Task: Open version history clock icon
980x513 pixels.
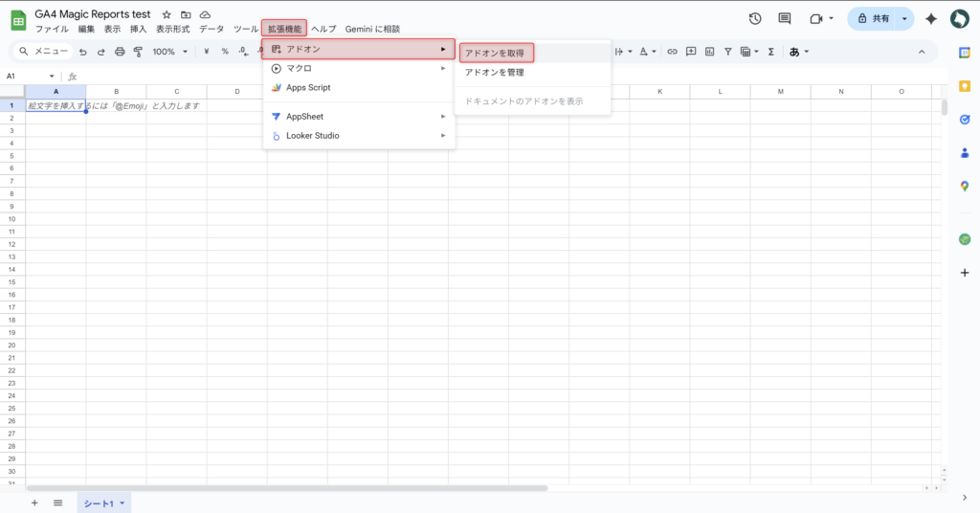Action: [x=755, y=19]
